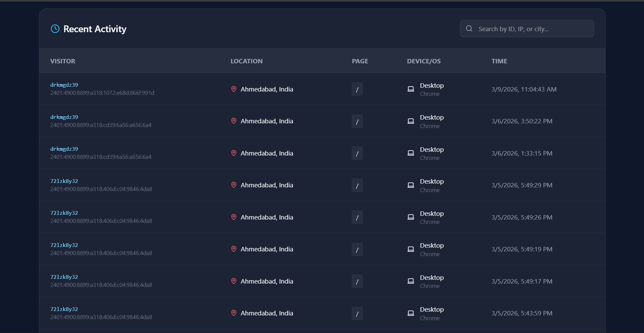Click the VISITOR column header

63,61
